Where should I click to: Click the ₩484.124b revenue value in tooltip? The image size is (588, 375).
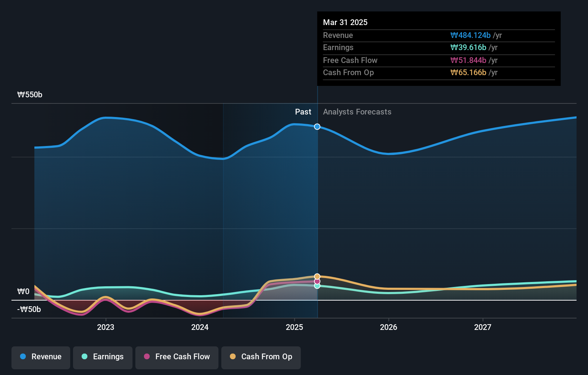pos(470,35)
